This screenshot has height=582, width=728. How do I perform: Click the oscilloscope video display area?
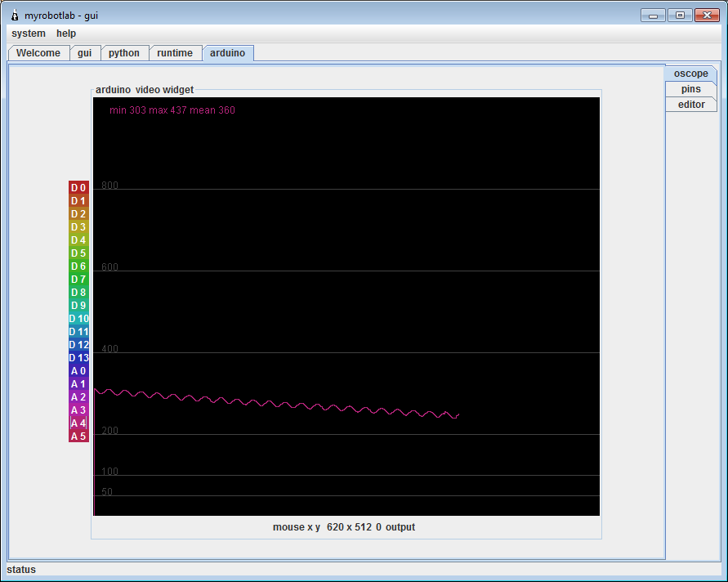point(346,307)
